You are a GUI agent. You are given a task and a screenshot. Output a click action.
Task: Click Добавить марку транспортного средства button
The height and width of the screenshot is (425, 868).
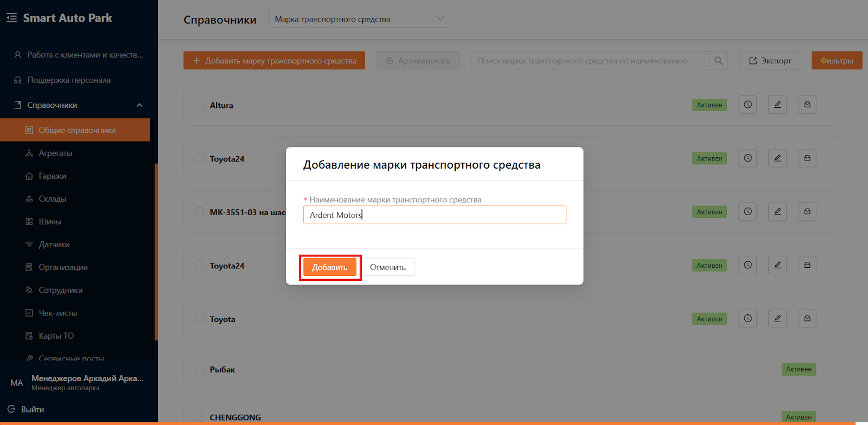274,60
